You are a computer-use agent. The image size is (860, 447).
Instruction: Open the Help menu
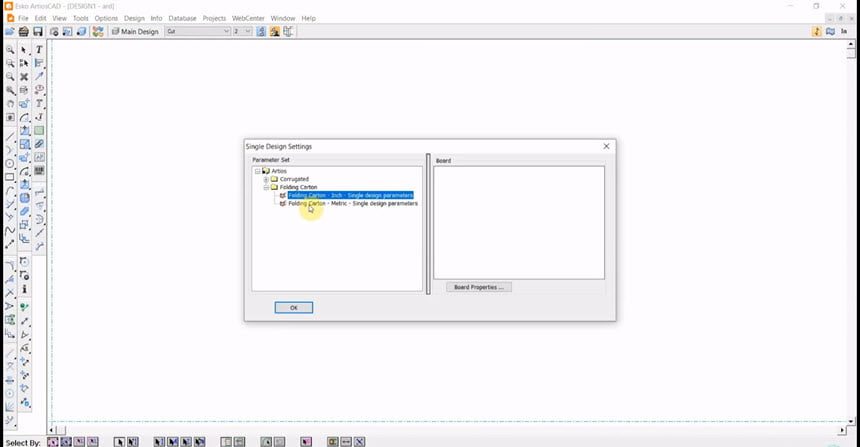click(x=308, y=18)
